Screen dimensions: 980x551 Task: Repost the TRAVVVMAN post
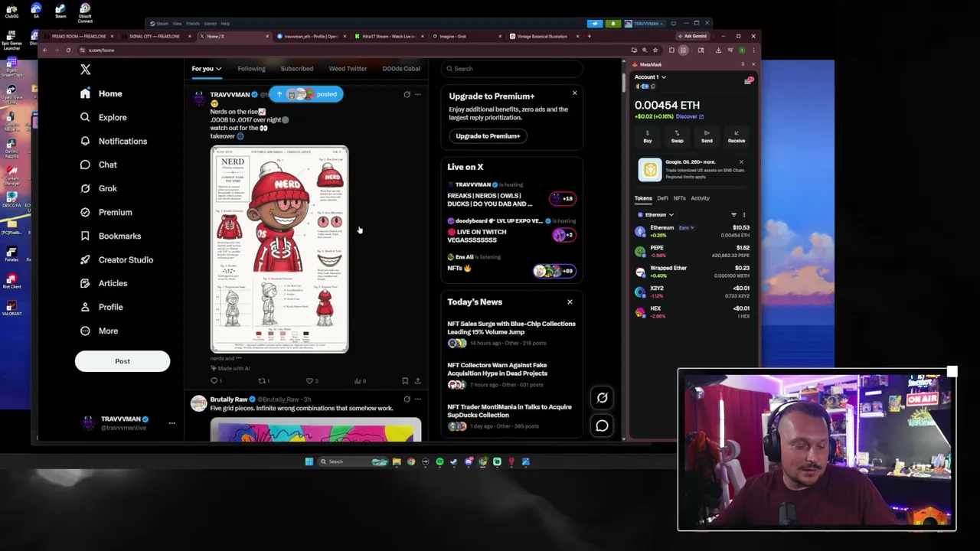point(263,380)
